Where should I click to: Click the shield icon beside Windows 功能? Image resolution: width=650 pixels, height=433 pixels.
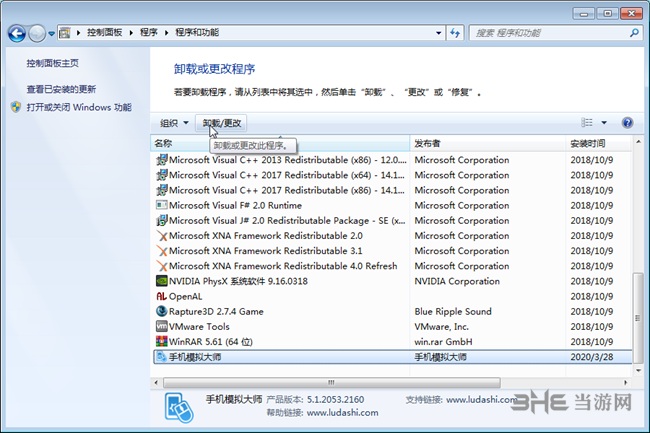click(16, 107)
